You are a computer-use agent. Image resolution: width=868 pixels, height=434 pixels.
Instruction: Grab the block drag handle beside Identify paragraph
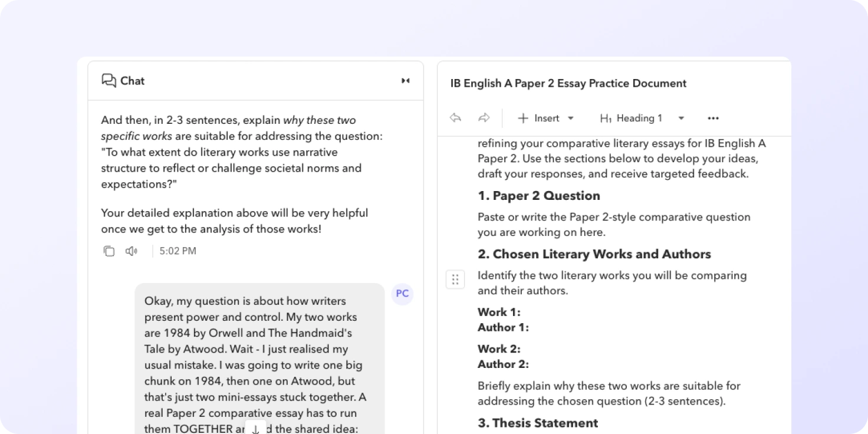(455, 280)
